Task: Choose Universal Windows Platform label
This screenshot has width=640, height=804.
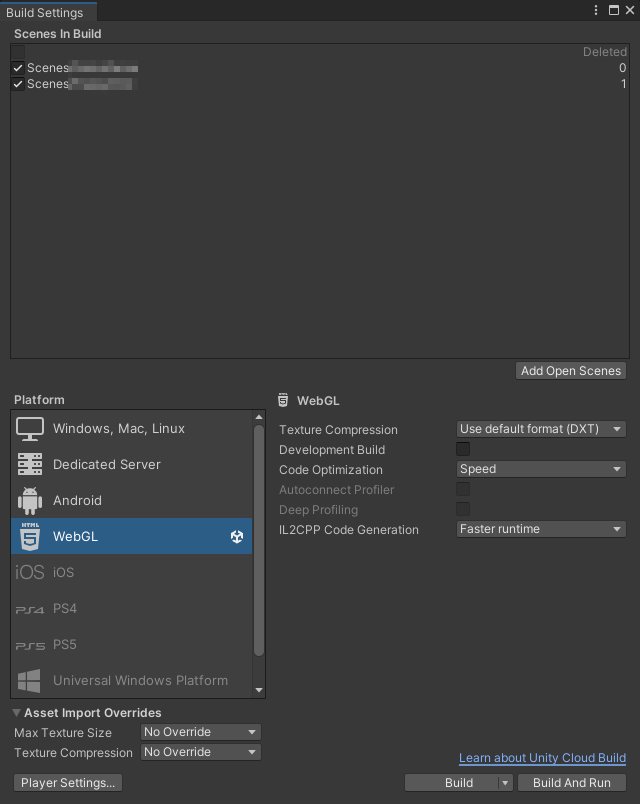Action: (x=141, y=680)
